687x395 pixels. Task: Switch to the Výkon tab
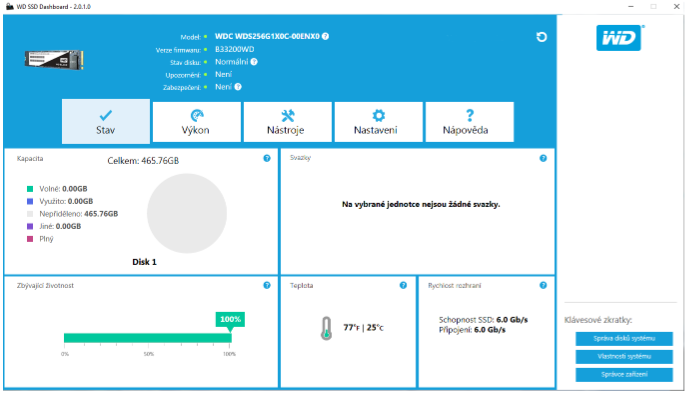pos(196,122)
